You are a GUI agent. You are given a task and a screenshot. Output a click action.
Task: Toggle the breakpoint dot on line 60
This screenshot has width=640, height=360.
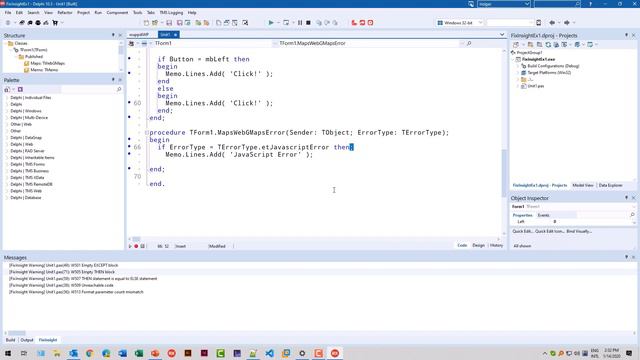[129, 102]
